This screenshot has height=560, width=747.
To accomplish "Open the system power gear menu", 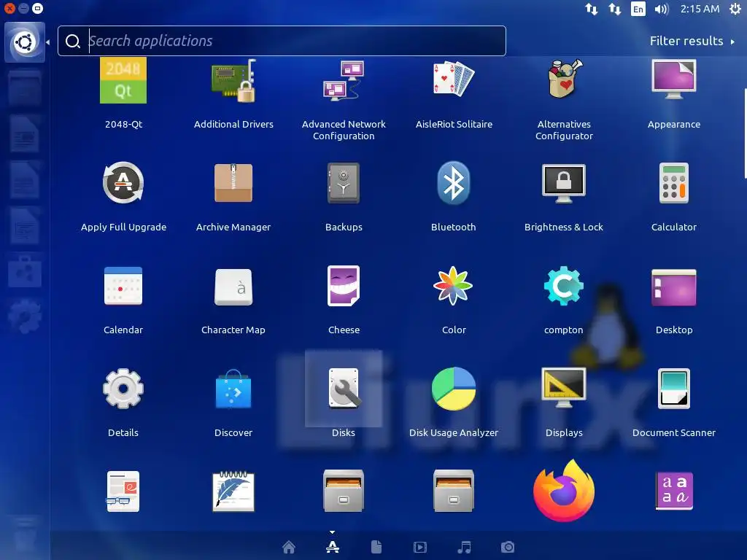I will tap(735, 9).
